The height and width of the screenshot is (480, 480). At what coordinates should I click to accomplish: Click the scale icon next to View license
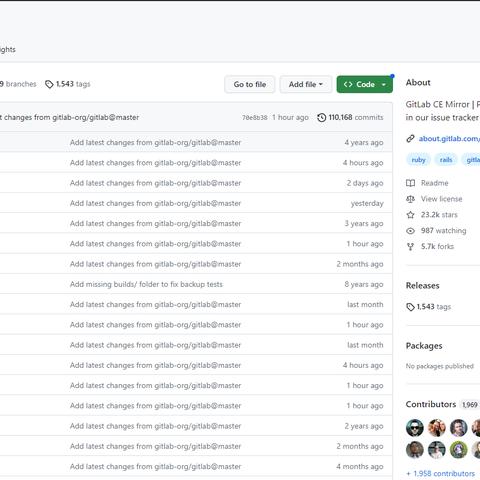pos(410,199)
